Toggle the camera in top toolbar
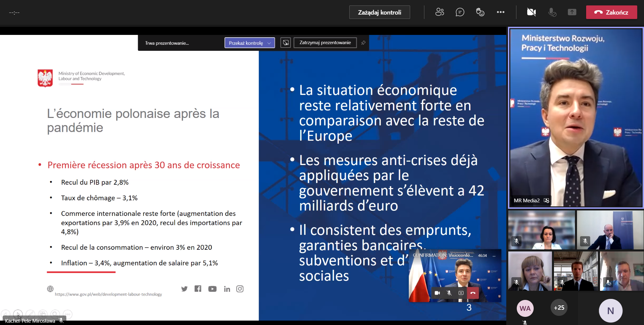Screen dimensions: 644x325 [x=531, y=12]
